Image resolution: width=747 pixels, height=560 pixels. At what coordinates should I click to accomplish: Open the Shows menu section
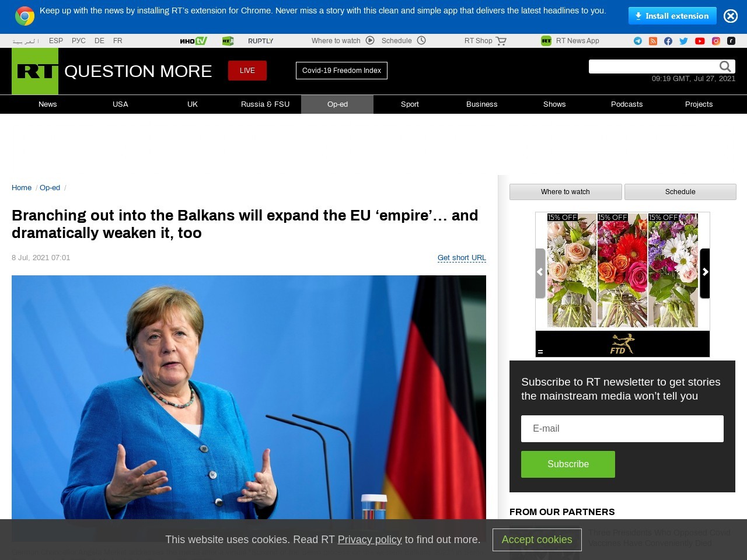(554, 104)
